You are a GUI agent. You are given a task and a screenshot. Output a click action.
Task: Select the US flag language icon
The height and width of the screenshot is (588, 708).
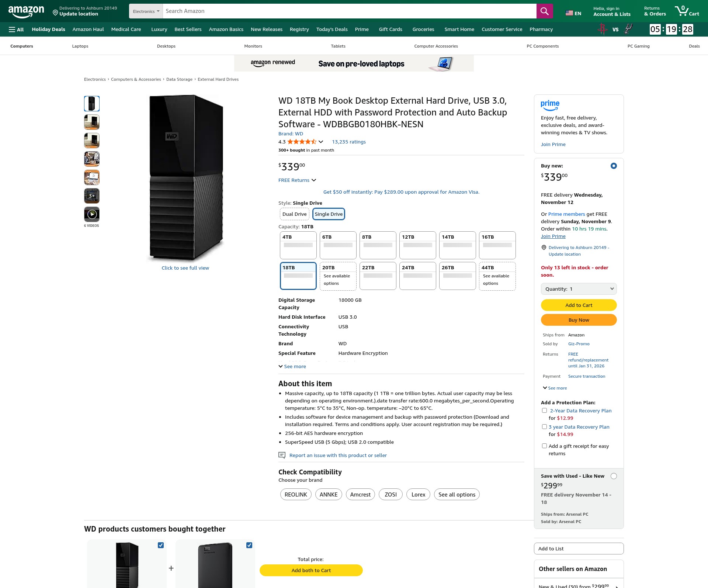coord(569,13)
